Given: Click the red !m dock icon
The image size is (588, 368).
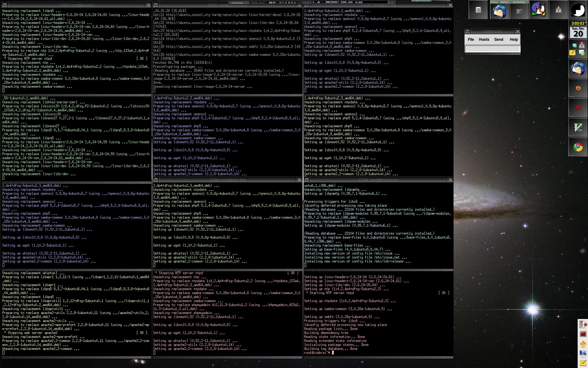Looking at the screenshot, I should click(x=578, y=108).
